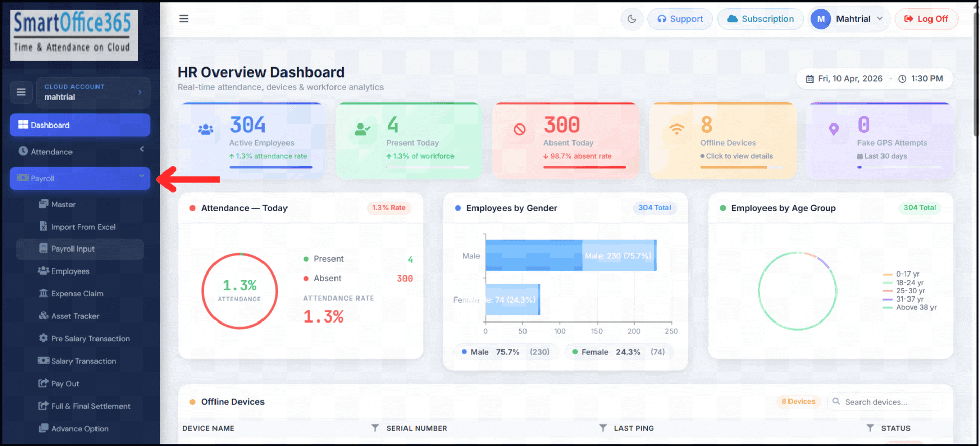This screenshot has width=980, height=446.
Task: Open the Subscription button
Action: click(x=760, y=19)
